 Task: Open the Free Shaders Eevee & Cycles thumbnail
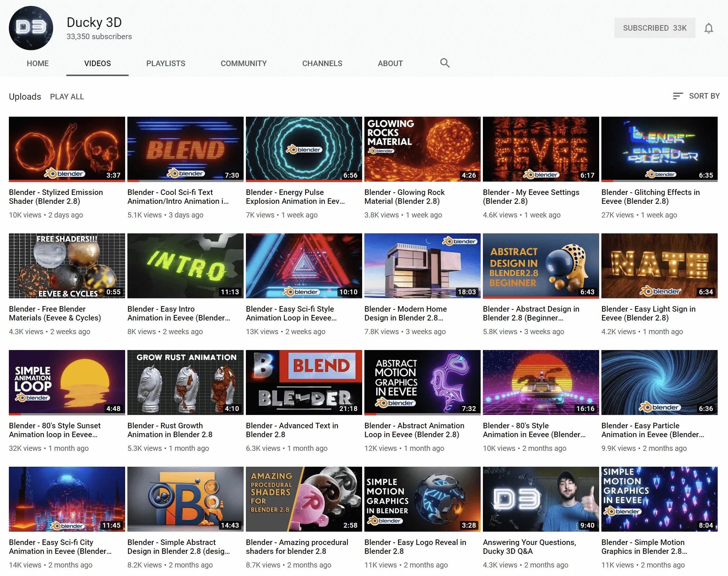(67, 266)
